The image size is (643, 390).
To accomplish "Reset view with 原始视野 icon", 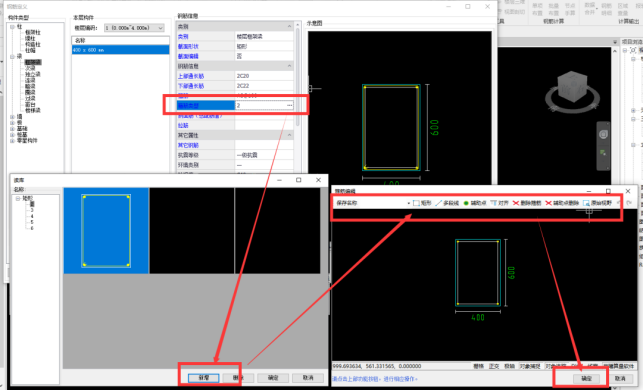I will point(597,203).
